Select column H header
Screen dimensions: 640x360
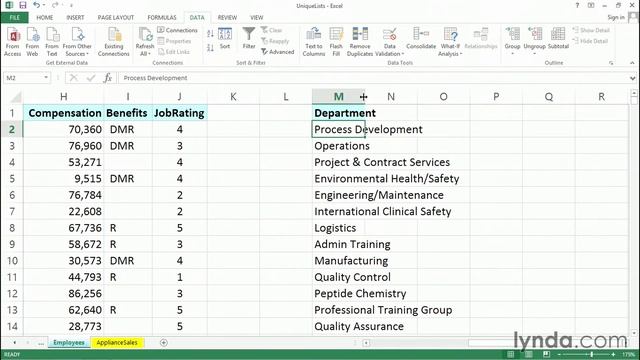pos(63,97)
